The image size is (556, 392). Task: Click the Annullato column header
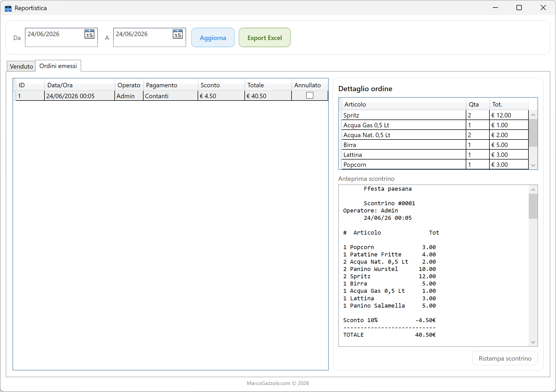click(x=310, y=85)
